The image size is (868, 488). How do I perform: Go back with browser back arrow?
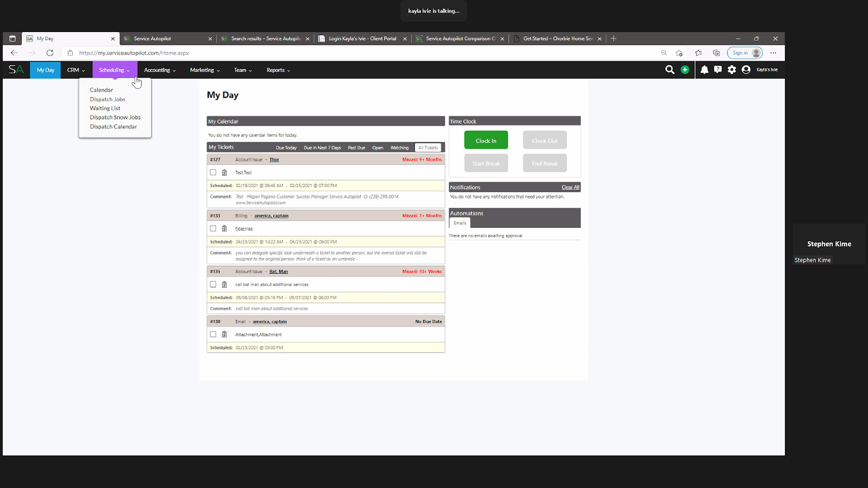point(14,53)
